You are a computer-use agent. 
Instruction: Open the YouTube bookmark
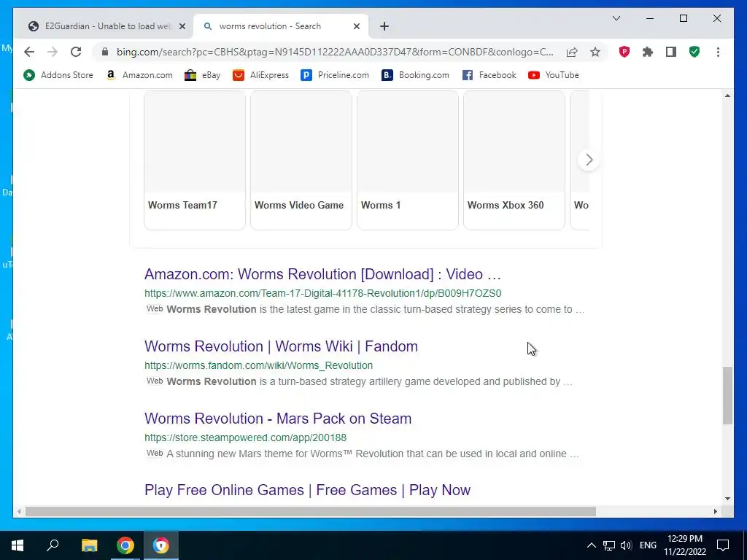point(554,75)
